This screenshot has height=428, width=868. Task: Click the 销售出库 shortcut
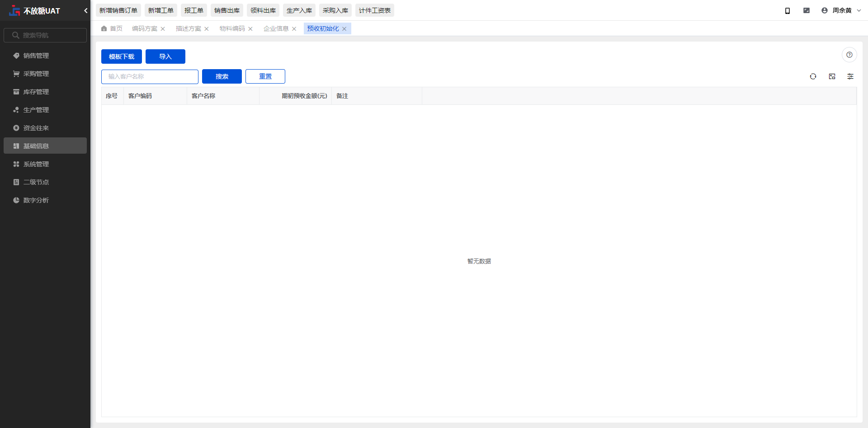(227, 10)
